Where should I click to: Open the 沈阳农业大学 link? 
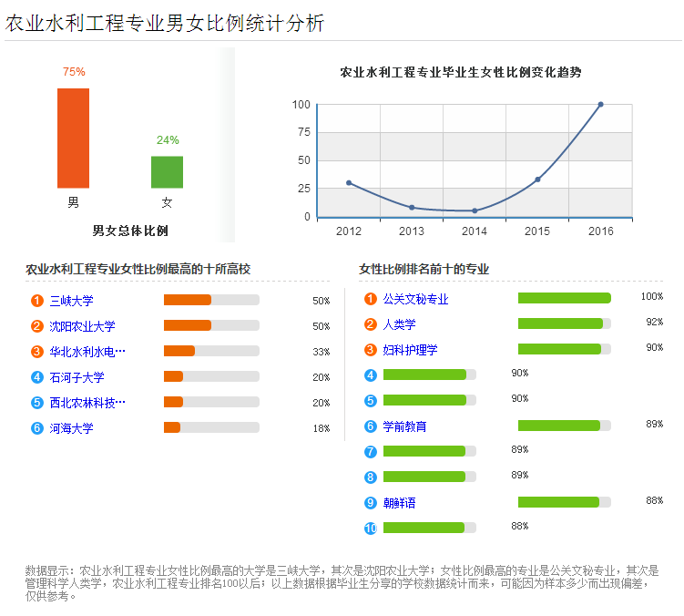click(82, 325)
